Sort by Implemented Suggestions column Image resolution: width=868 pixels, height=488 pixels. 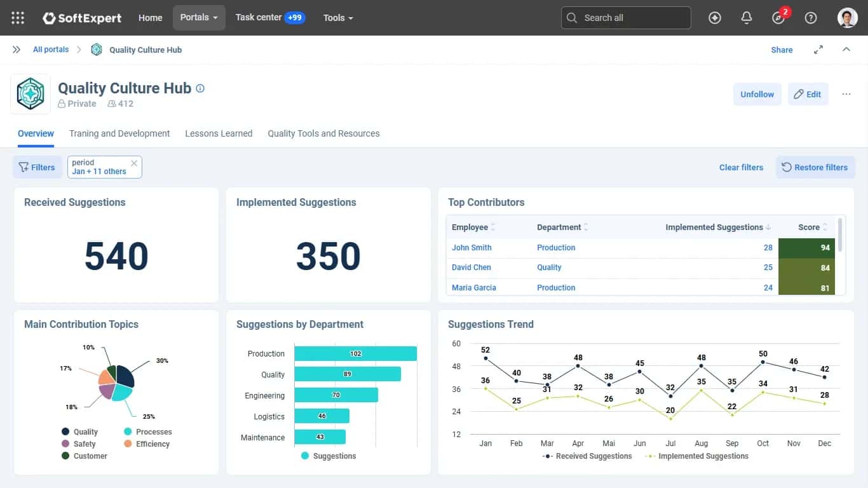coord(718,227)
